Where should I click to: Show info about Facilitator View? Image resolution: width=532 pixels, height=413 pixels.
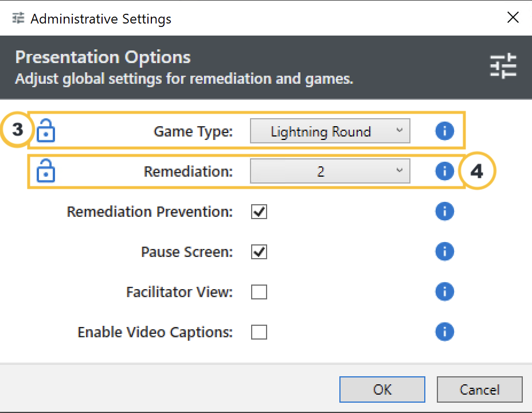click(444, 292)
